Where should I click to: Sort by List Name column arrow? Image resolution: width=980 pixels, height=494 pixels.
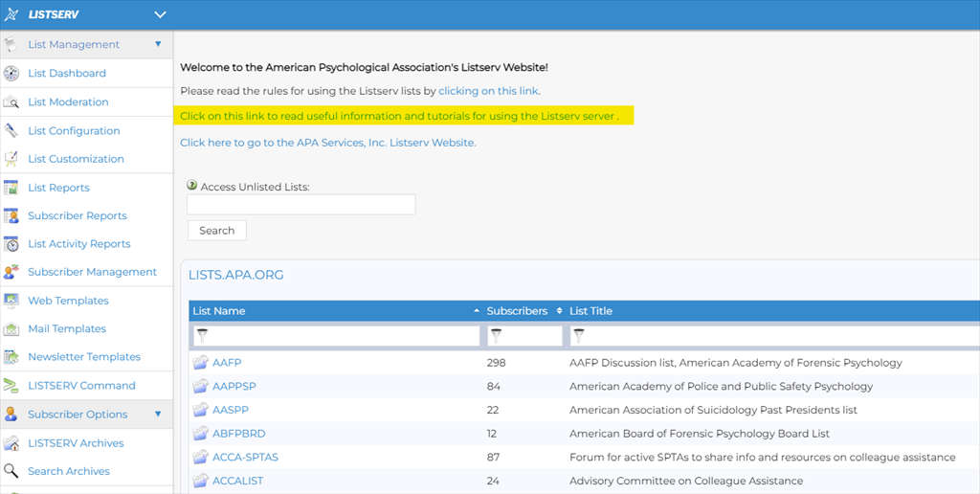(477, 311)
